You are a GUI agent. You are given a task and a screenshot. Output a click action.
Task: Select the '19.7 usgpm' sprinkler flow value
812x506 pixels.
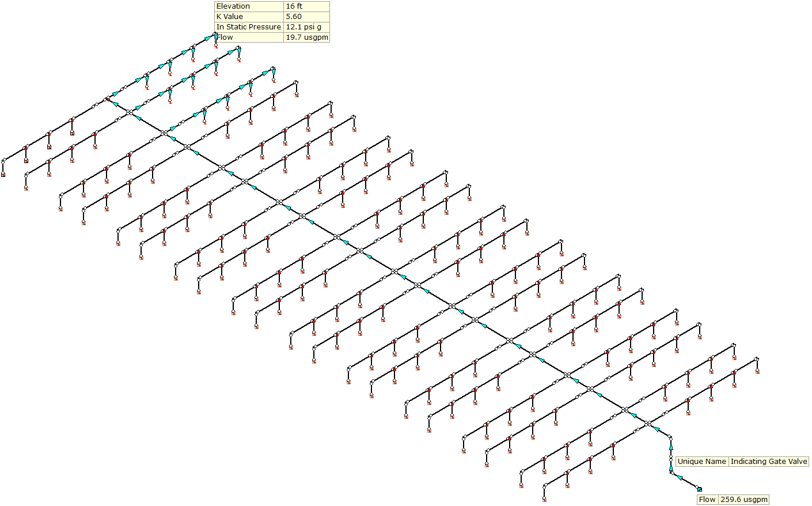click(x=306, y=37)
